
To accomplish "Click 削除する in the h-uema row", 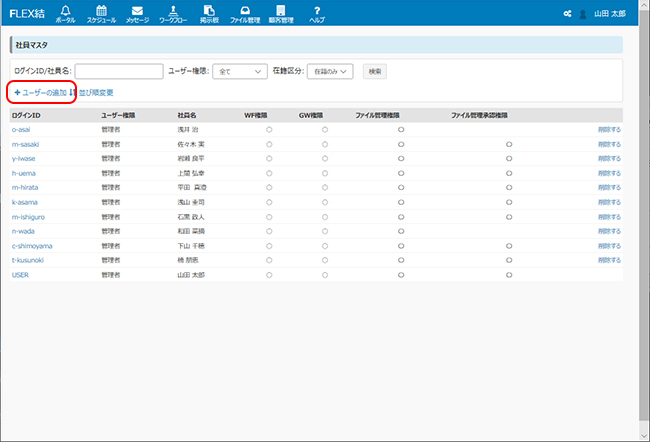I will [x=609, y=173].
